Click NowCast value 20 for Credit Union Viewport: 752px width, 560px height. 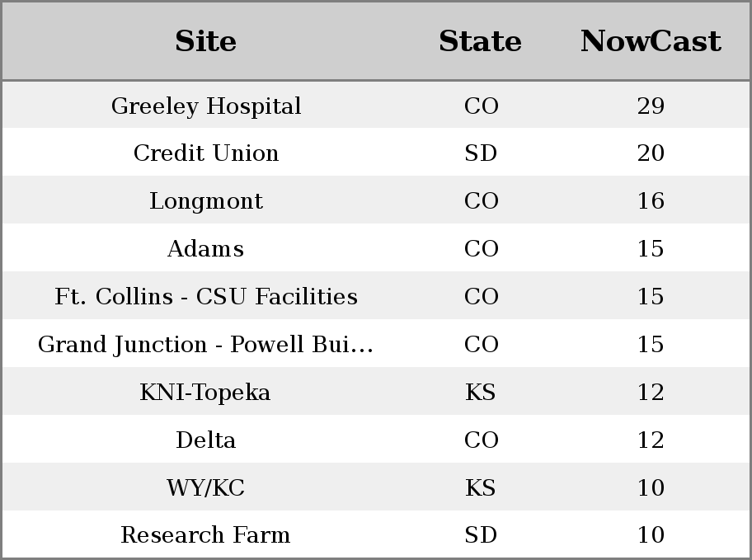pyautogui.click(x=651, y=153)
